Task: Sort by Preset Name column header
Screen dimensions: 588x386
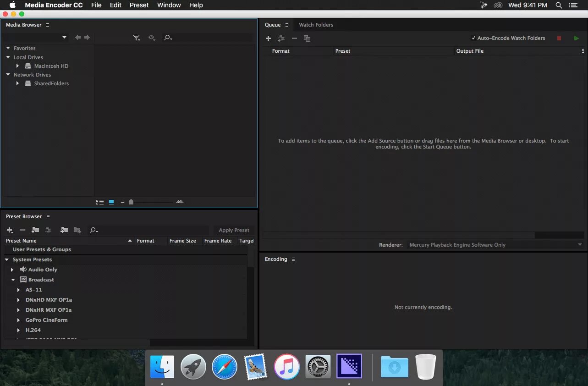Action: point(21,241)
